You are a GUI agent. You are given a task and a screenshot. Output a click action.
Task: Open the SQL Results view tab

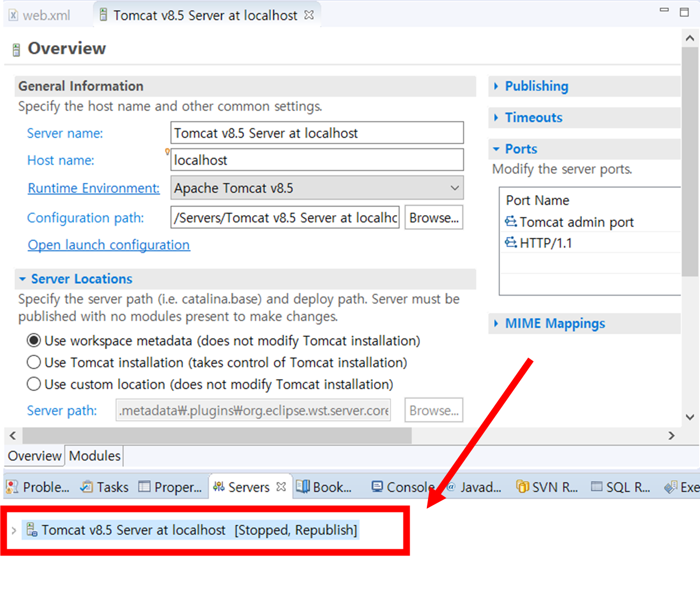tap(621, 487)
